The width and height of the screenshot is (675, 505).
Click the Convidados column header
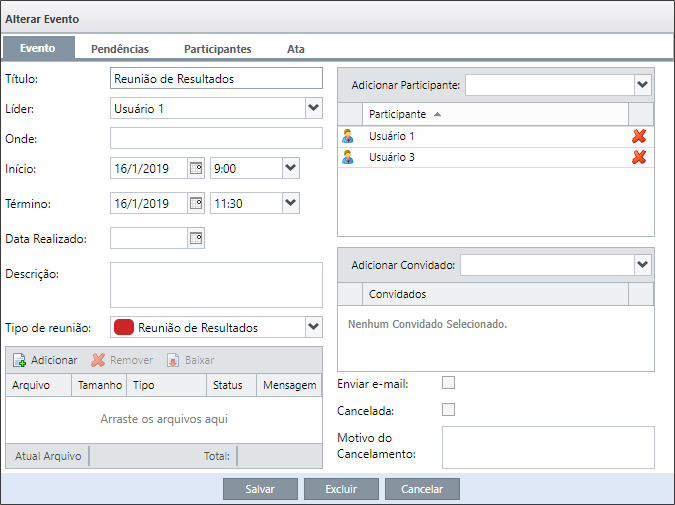click(495, 294)
